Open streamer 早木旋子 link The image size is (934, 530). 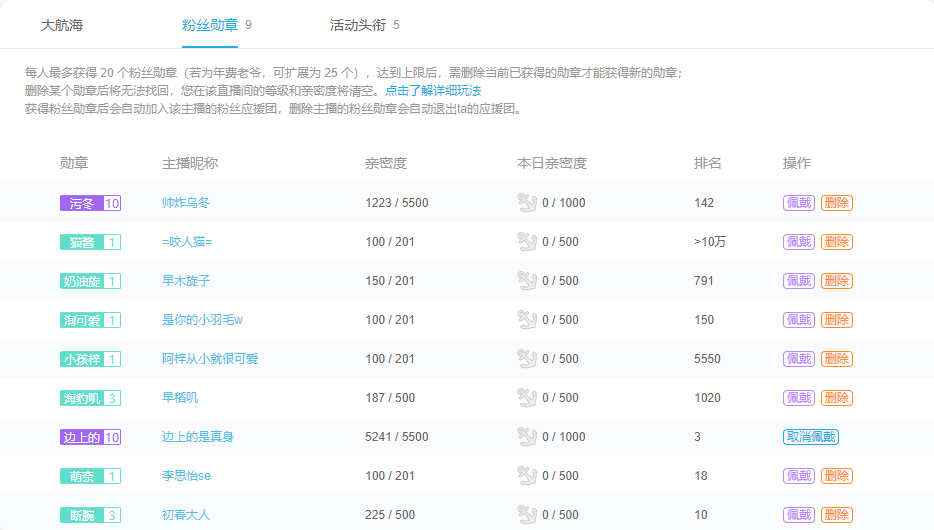point(186,280)
